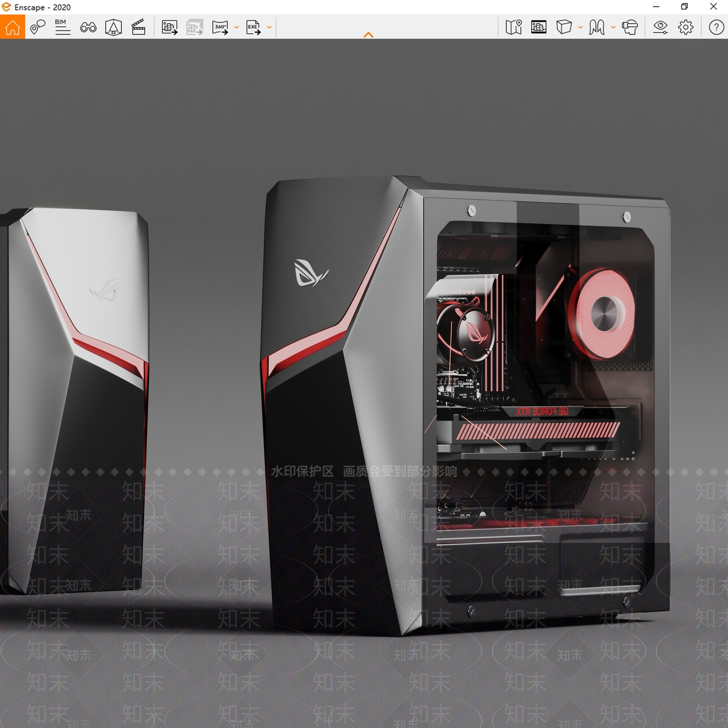The height and width of the screenshot is (728, 728).
Task: Collapse the toolbar with the orange chevron
Action: (x=369, y=35)
